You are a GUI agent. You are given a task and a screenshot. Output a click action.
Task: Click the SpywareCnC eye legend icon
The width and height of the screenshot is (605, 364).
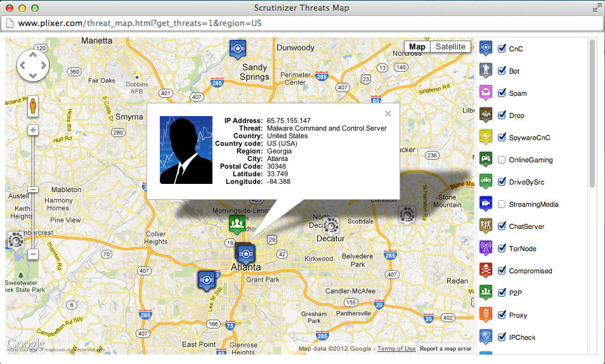(486, 138)
